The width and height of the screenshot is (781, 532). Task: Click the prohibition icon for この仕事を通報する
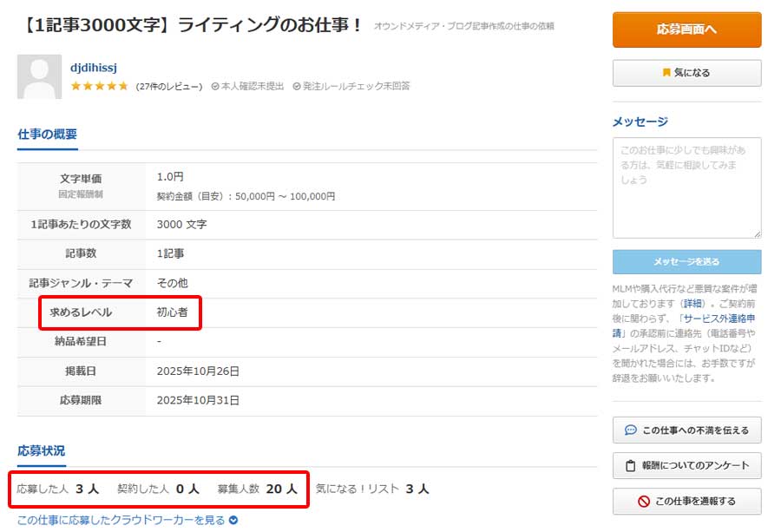pos(643,501)
